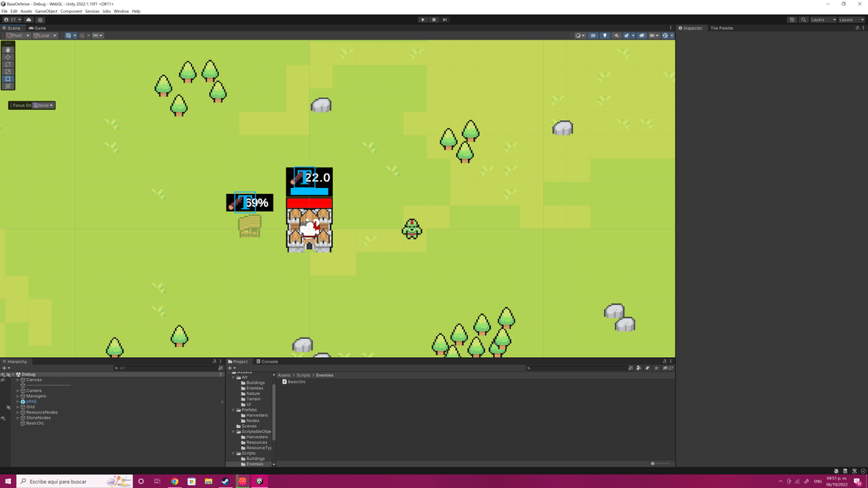
Task: Open the File menu
Action: (x=4, y=12)
